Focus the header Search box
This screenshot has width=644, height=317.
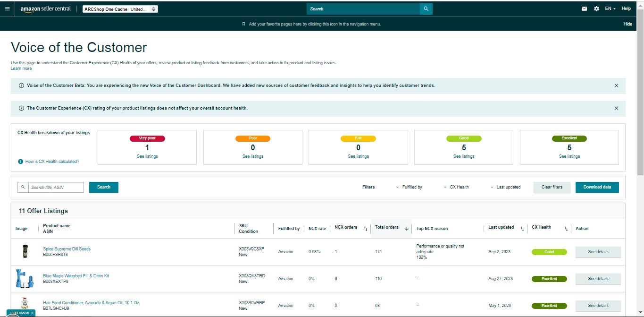(x=363, y=9)
